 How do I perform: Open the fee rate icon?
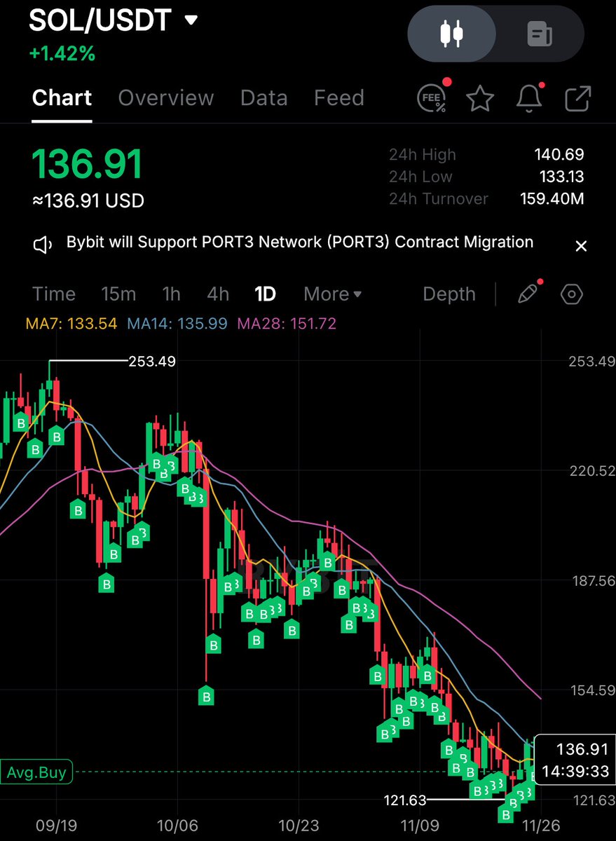pos(432,98)
